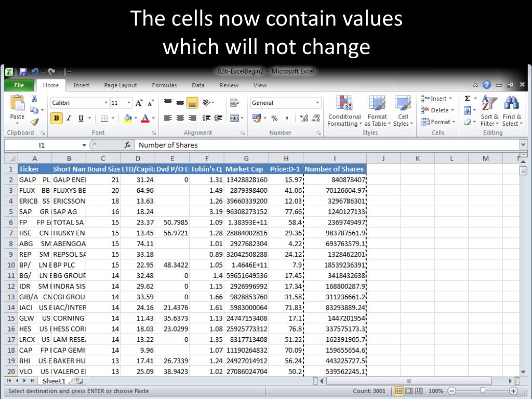Increase the cell indent
The height and width of the screenshot is (399, 532).
point(218,118)
